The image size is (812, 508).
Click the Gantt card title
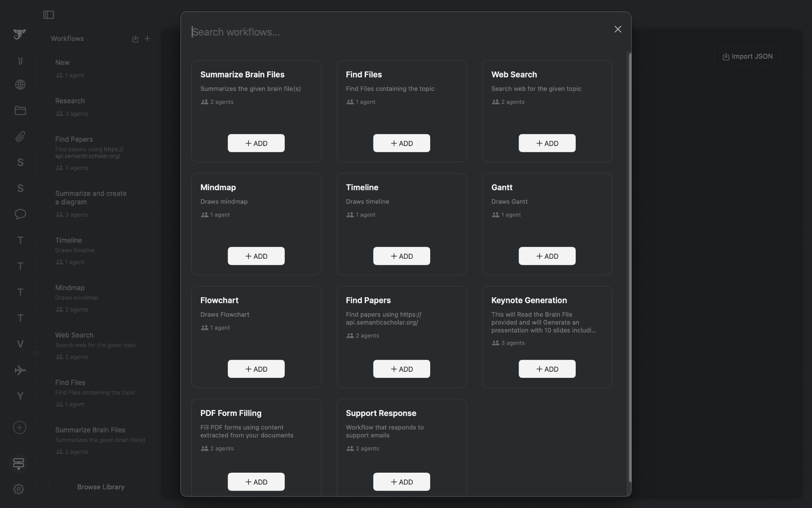point(502,187)
